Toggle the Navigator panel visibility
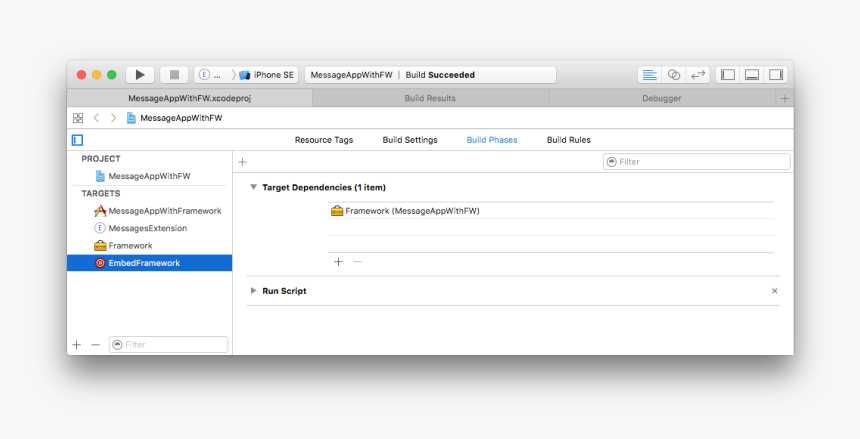The width and height of the screenshot is (860, 439). pos(728,75)
